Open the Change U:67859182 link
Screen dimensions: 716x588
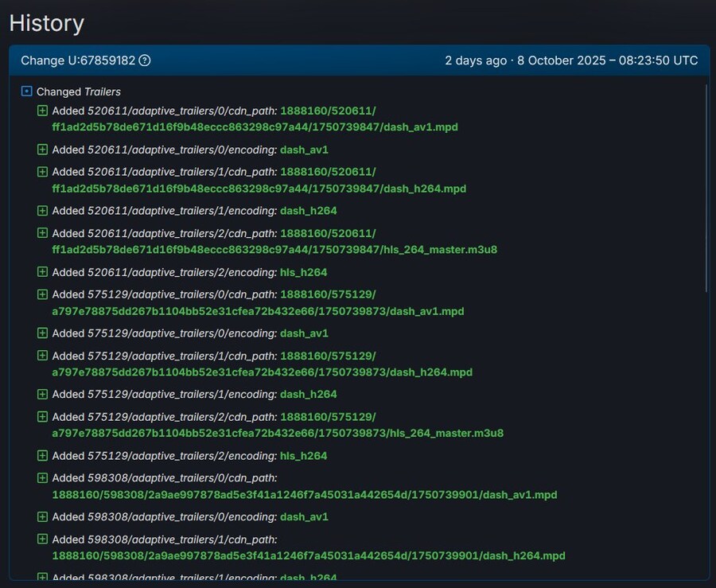(78, 61)
